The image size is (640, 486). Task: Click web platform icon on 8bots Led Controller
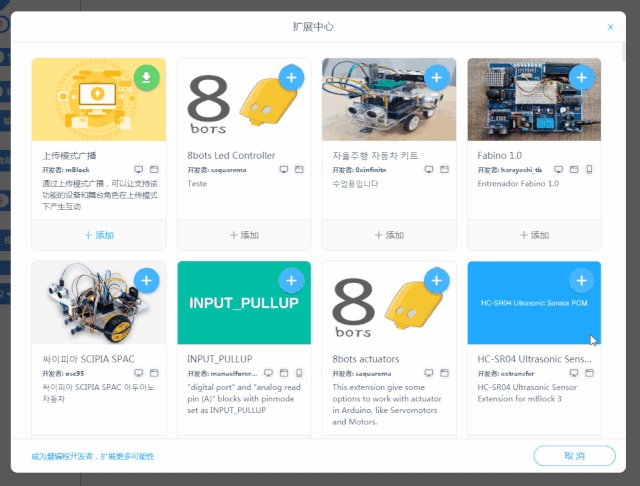coord(299,169)
